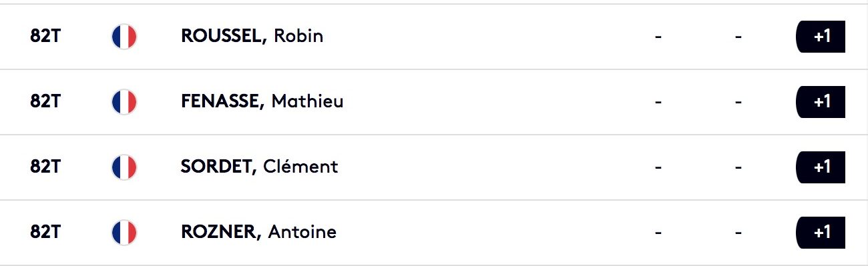
Task: Click the 82T position in Rozner's row
Action: [45, 232]
